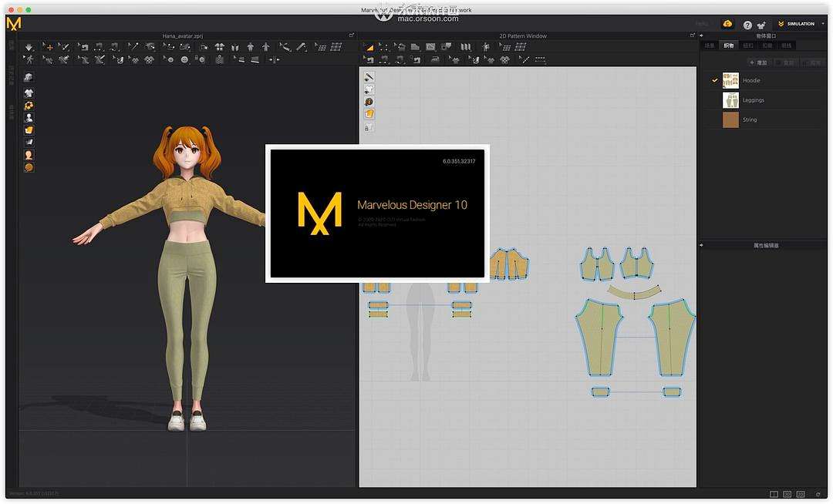Choose the Free Sewing tool in the 3D toolbar
833x504 pixels.
113,47
